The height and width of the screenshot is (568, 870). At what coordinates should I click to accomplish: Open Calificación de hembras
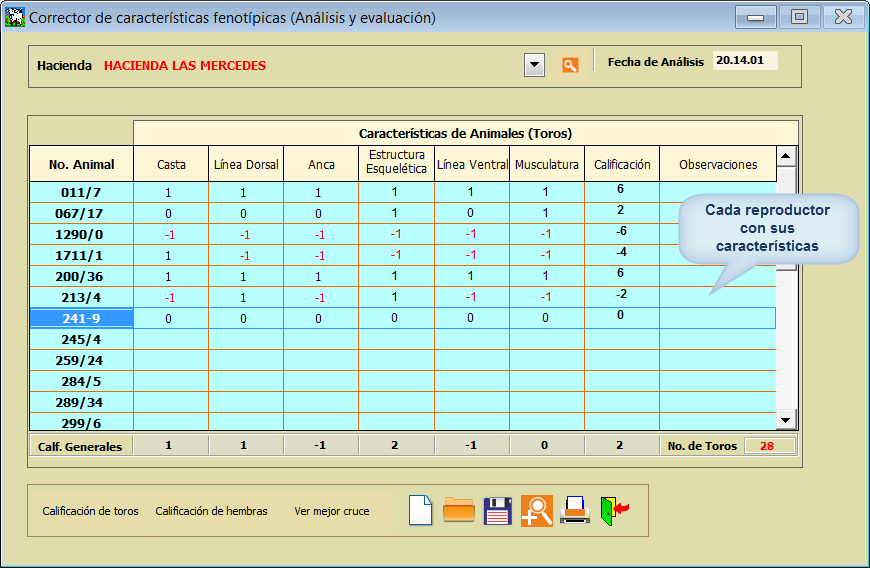tap(211, 511)
